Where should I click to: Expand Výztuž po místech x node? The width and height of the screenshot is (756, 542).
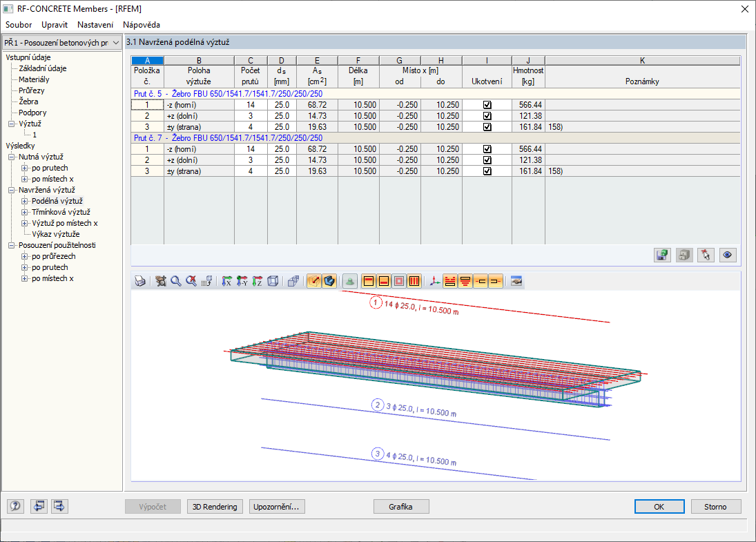click(25, 223)
